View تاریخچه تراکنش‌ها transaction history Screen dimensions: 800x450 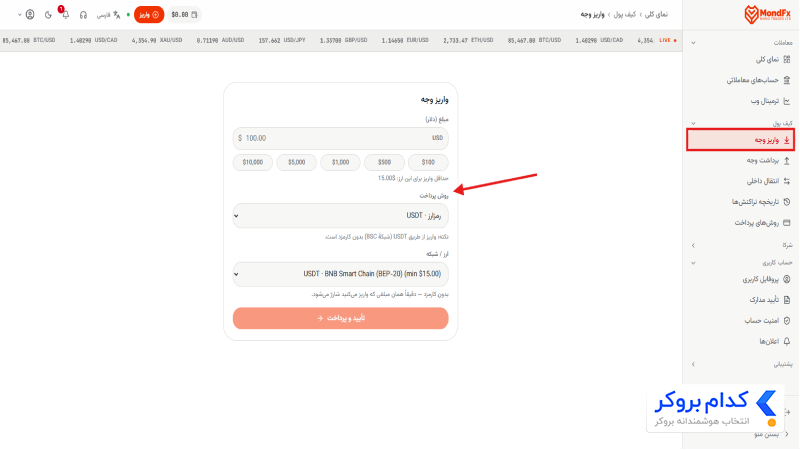click(761, 202)
